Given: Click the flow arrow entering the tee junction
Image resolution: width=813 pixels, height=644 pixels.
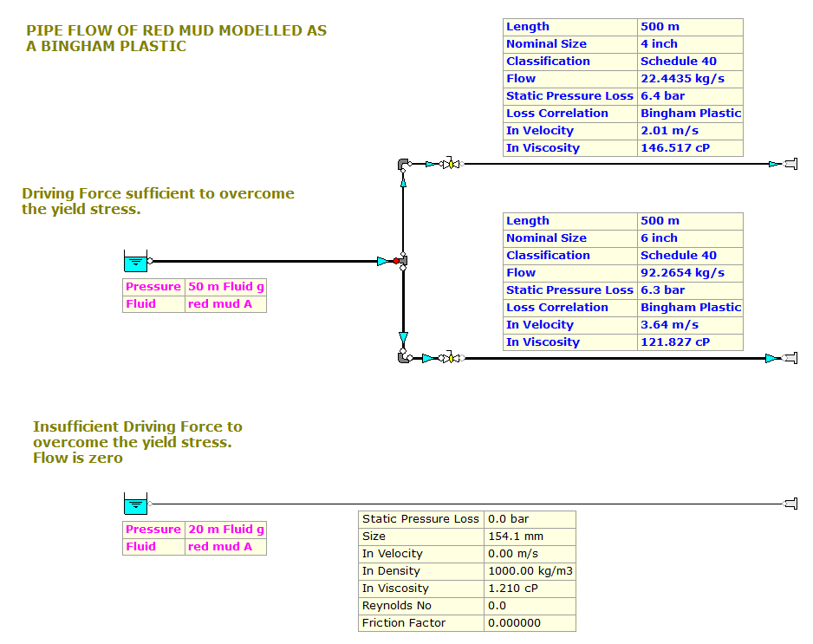Looking at the screenshot, I should 382,261.
